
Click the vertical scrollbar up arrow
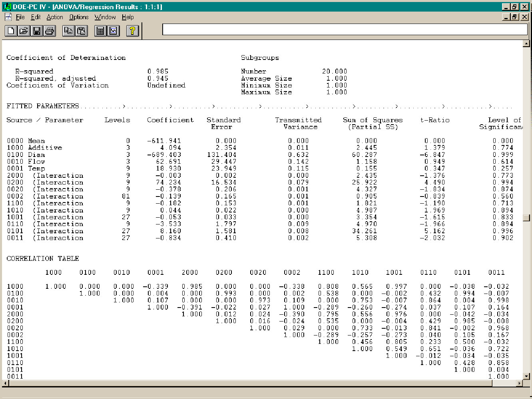click(x=526, y=44)
